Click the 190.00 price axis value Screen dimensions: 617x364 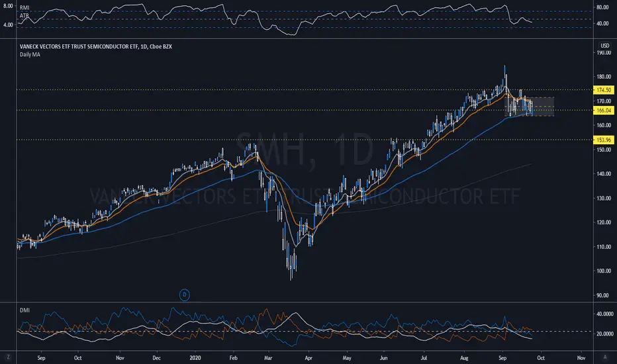604,53
